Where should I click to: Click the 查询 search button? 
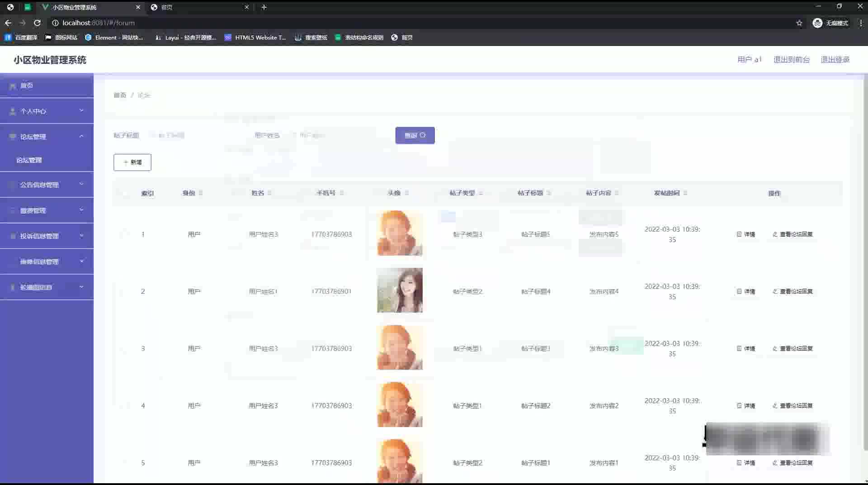click(415, 135)
